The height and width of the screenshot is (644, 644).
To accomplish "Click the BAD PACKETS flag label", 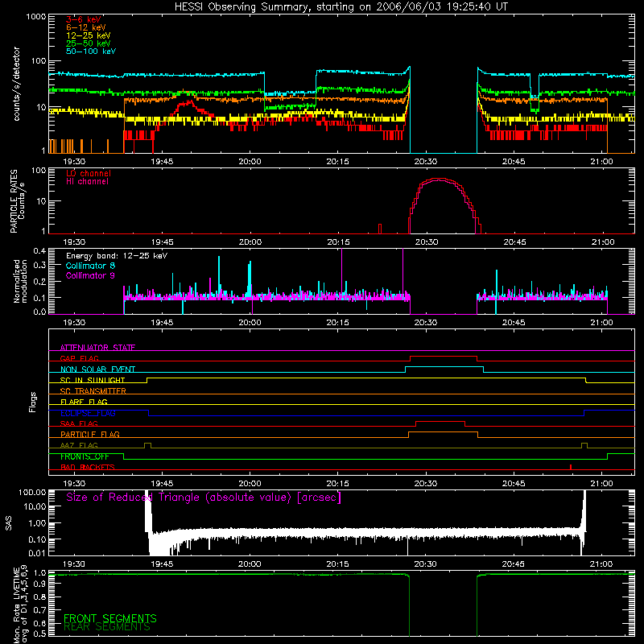I will click(x=88, y=468).
